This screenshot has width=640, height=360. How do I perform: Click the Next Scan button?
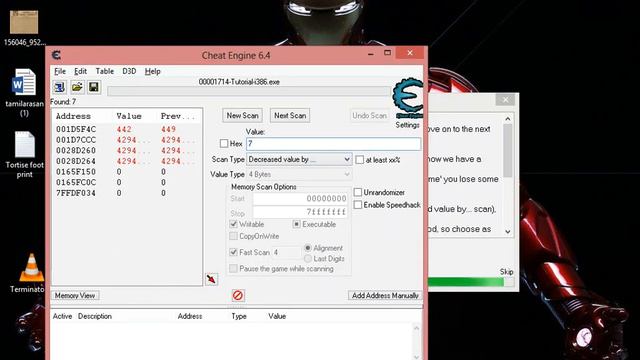(290, 116)
